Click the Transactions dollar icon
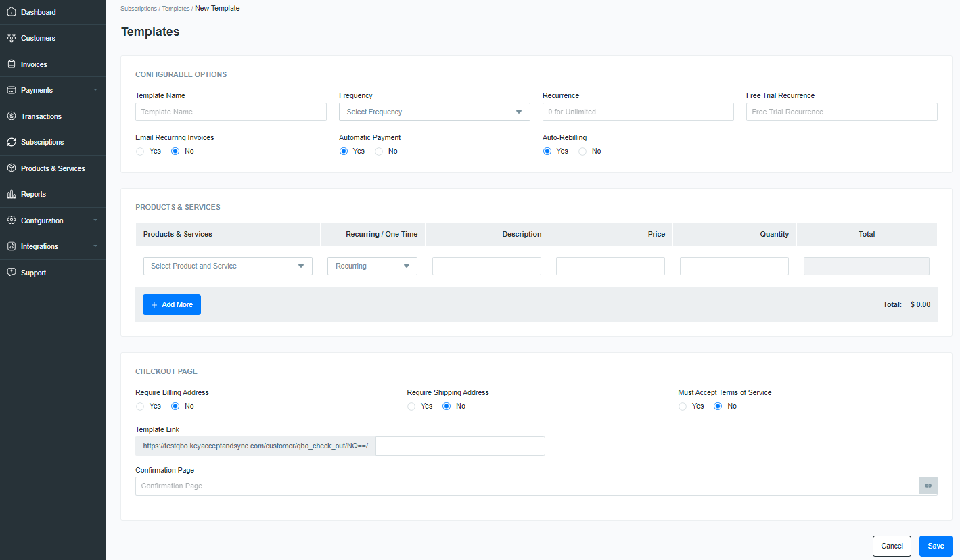The image size is (960, 560). coord(12,116)
